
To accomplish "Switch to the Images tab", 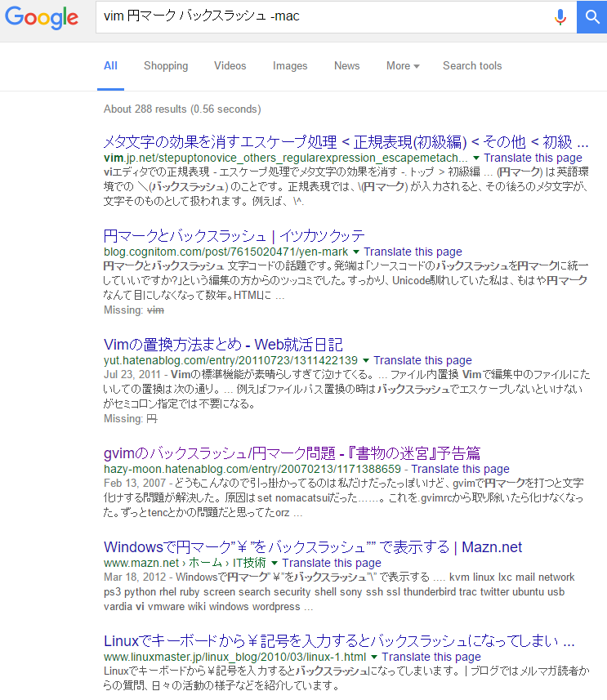I will click(290, 66).
